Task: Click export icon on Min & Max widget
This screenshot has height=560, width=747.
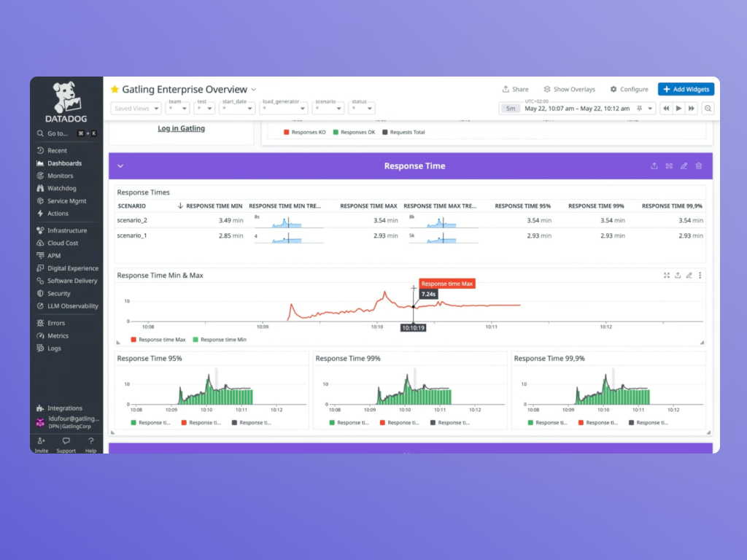Action: (x=678, y=275)
